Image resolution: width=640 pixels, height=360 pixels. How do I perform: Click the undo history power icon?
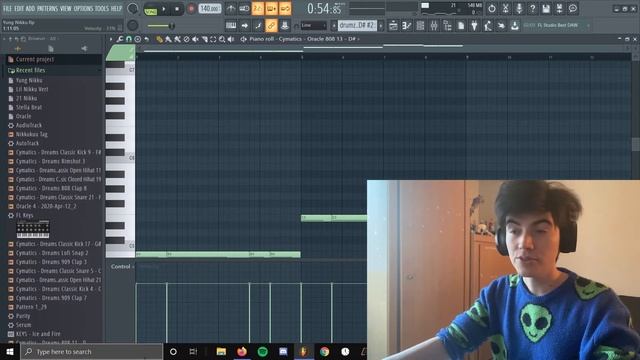492,8
